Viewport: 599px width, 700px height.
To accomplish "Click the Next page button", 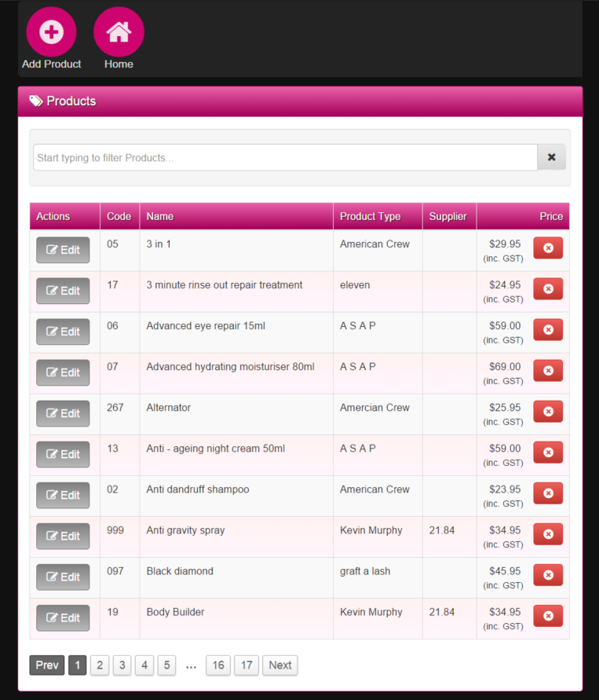I will 280,665.
